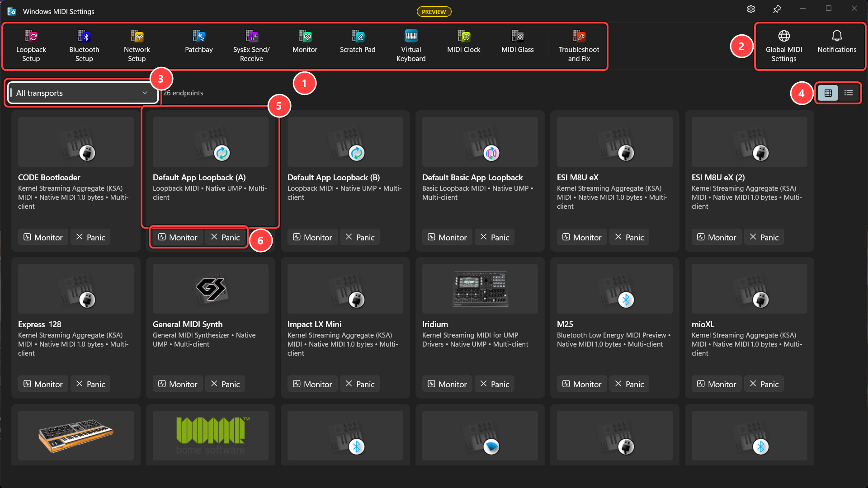
Task: Switch to list view
Action: coord(849,93)
